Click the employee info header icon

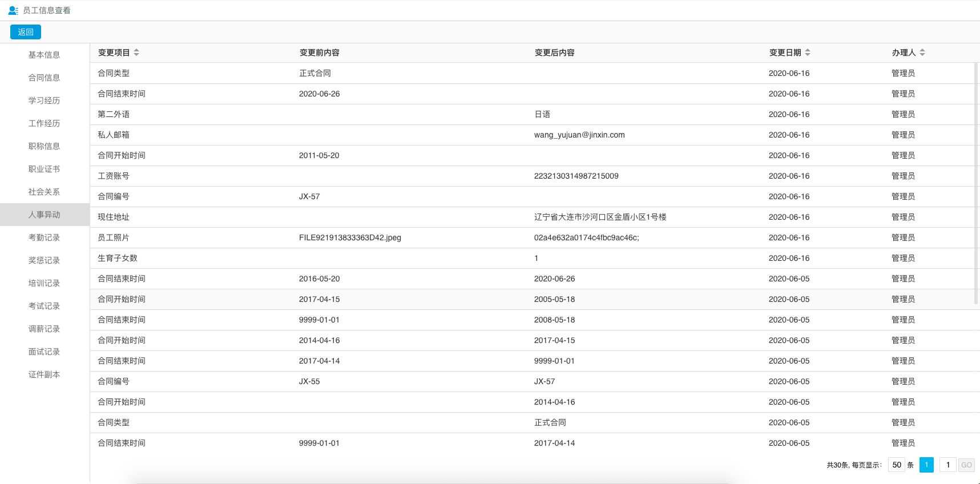[x=13, y=10]
